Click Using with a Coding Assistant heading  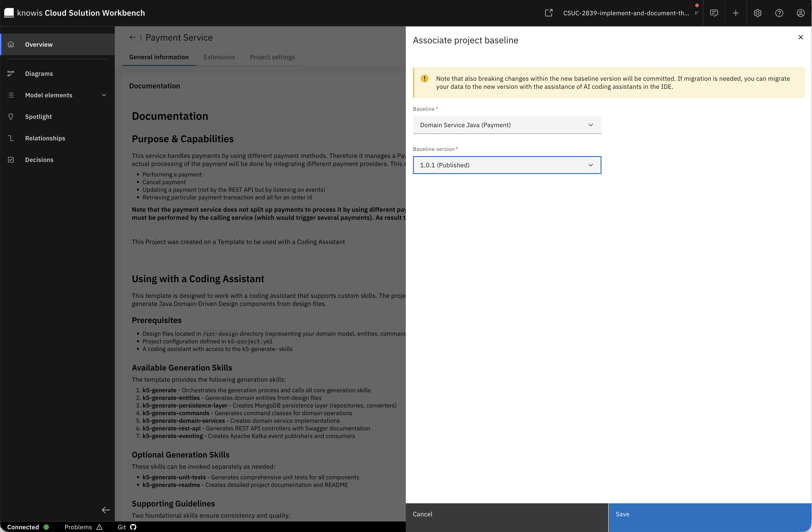[198, 279]
